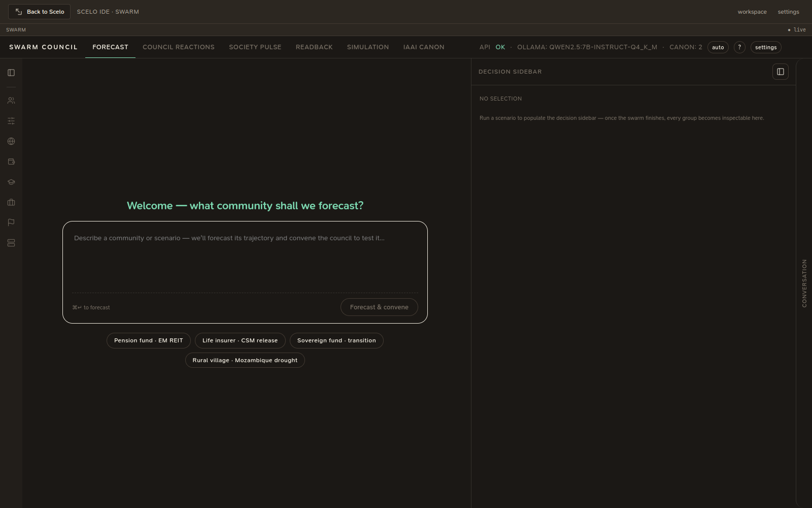Switch to the Society Pulse tab
This screenshot has height=508, width=812.
tap(255, 47)
